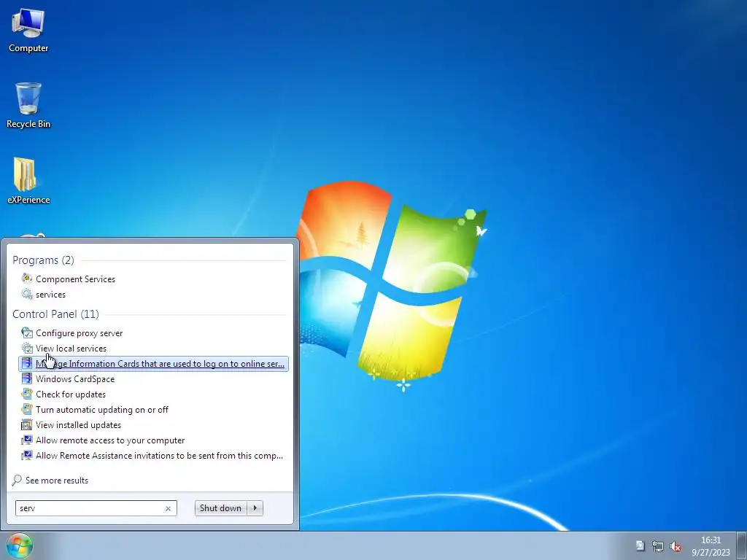Select the eXPerience folder on desktop
747x560 pixels.
[28, 181]
